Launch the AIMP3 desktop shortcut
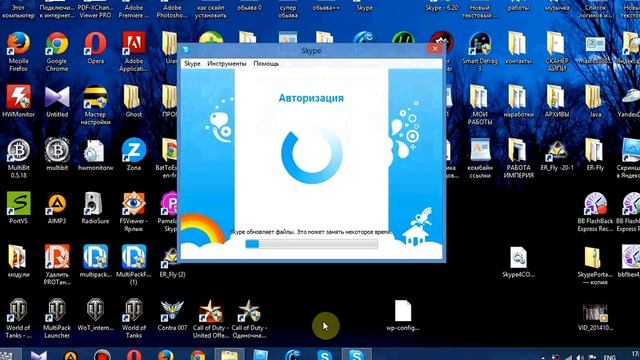This screenshot has width=640, height=360. click(57, 208)
